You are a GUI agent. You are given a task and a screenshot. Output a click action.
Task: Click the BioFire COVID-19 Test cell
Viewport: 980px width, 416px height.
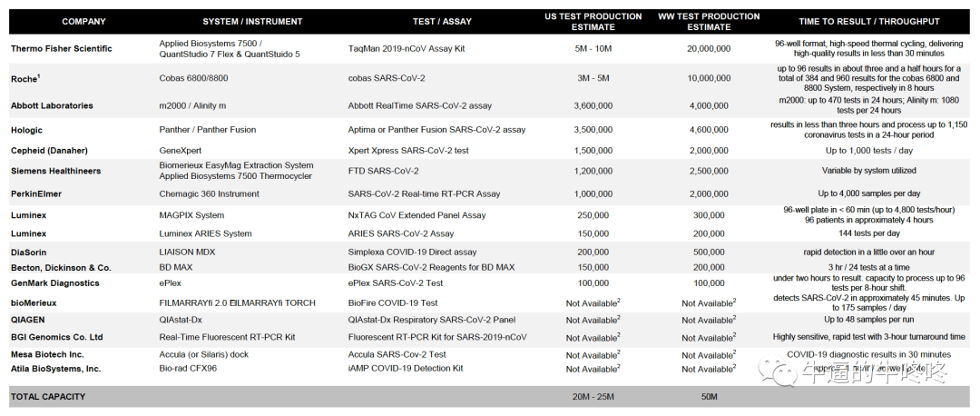pyautogui.click(x=393, y=302)
